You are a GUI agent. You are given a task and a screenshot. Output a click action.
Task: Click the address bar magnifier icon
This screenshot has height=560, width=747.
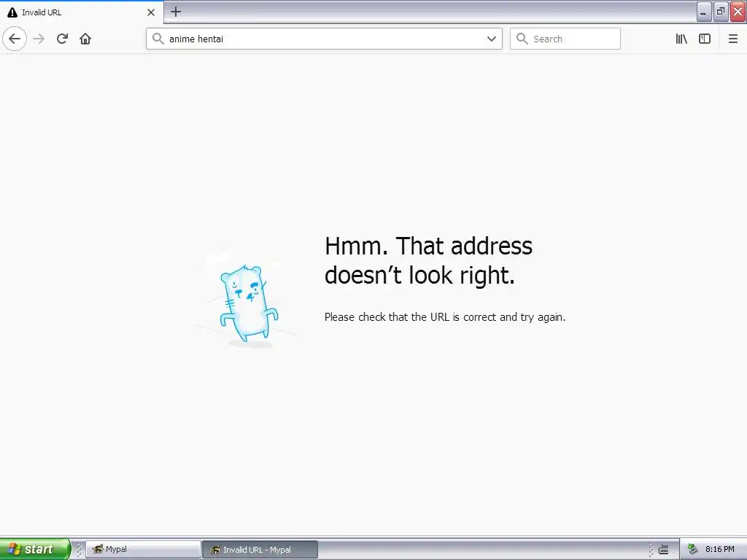coord(158,39)
